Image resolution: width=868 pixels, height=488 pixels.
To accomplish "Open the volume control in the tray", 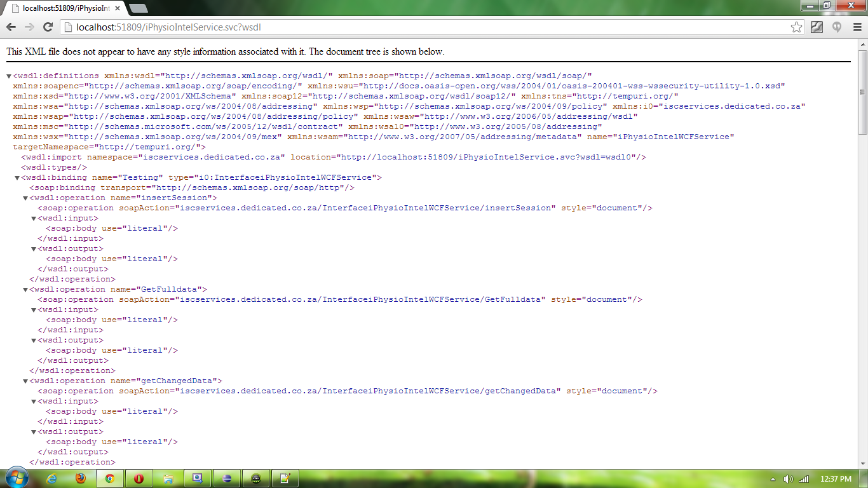I will (789, 479).
